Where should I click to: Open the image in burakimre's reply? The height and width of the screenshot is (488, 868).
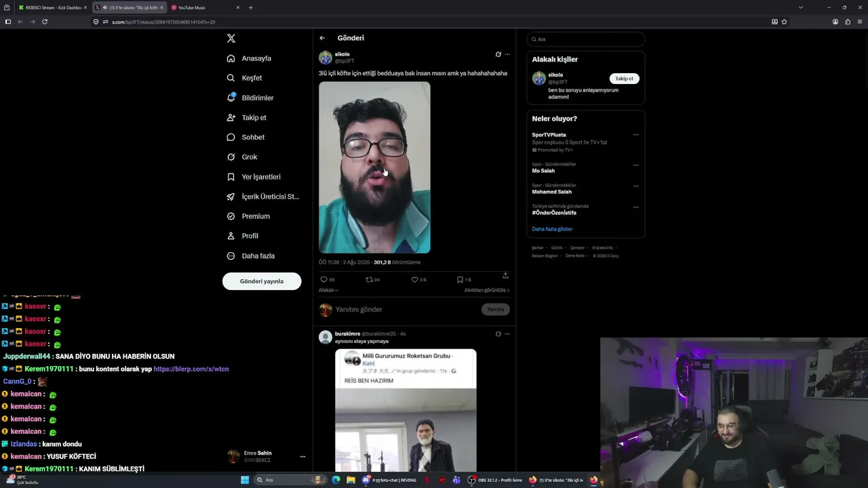pos(406,410)
